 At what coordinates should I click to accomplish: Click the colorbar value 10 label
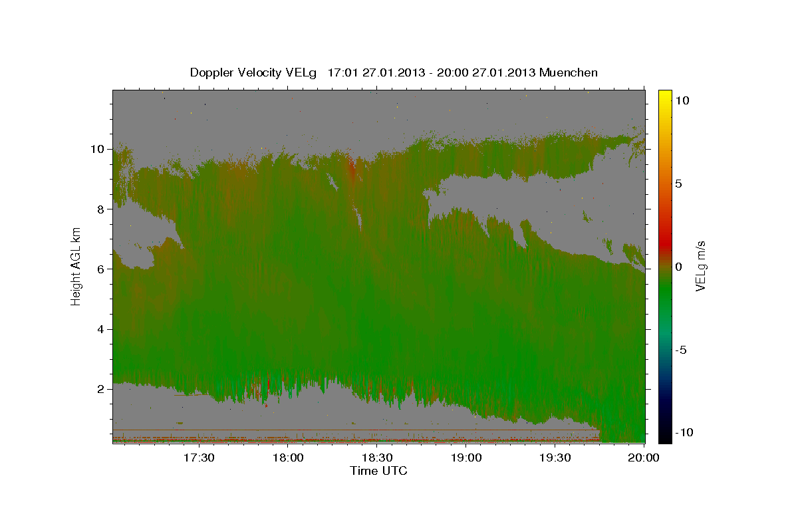click(x=682, y=100)
